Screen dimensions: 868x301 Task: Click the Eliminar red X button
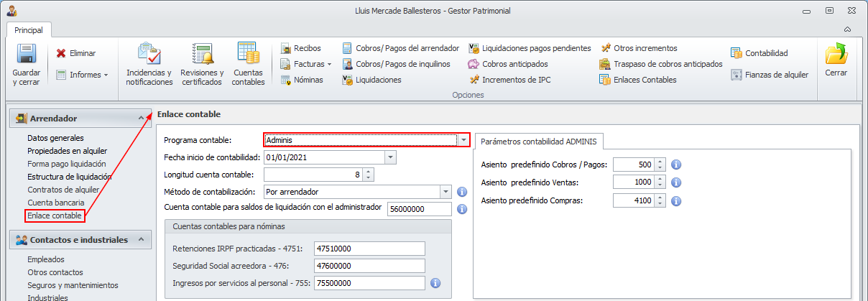[76, 53]
